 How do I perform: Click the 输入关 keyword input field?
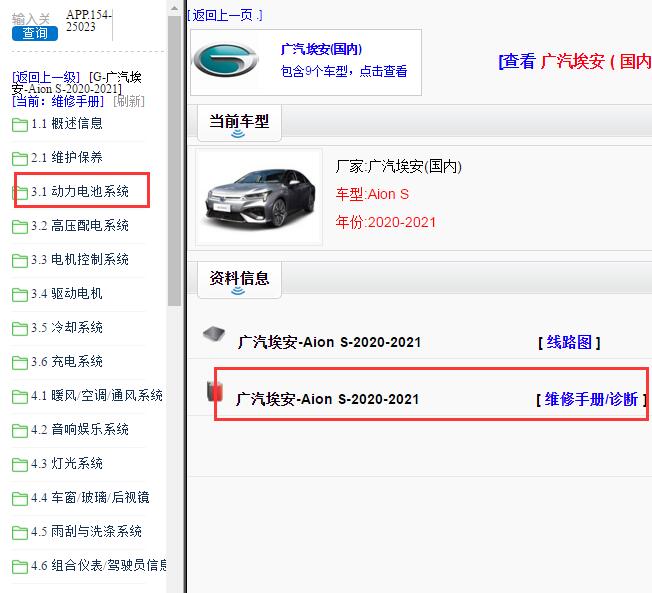tap(32, 19)
